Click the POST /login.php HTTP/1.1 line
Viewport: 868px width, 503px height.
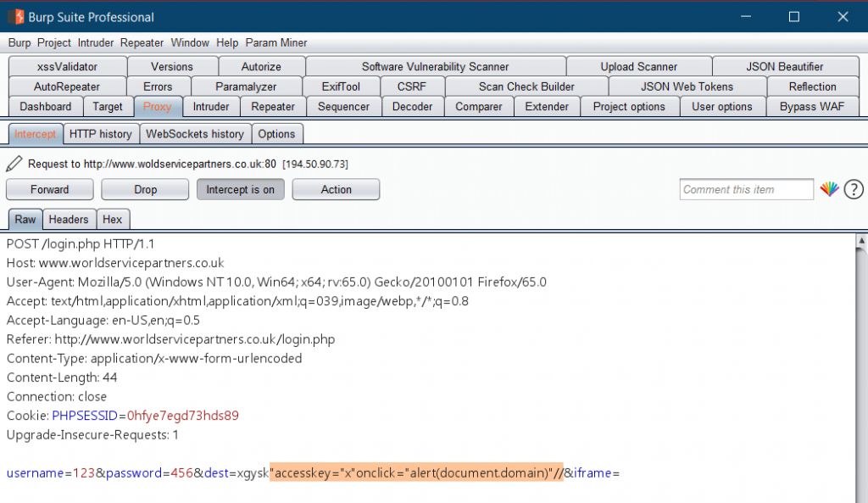click(x=81, y=244)
